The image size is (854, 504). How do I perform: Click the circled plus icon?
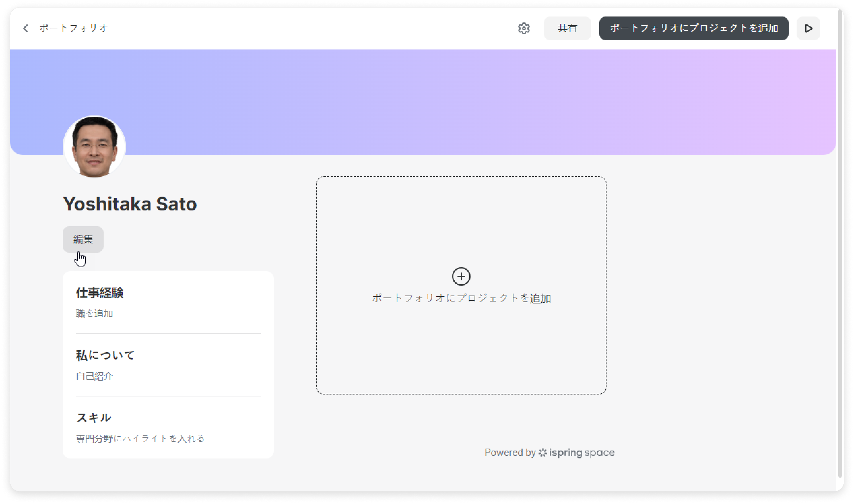coord(461,276)
